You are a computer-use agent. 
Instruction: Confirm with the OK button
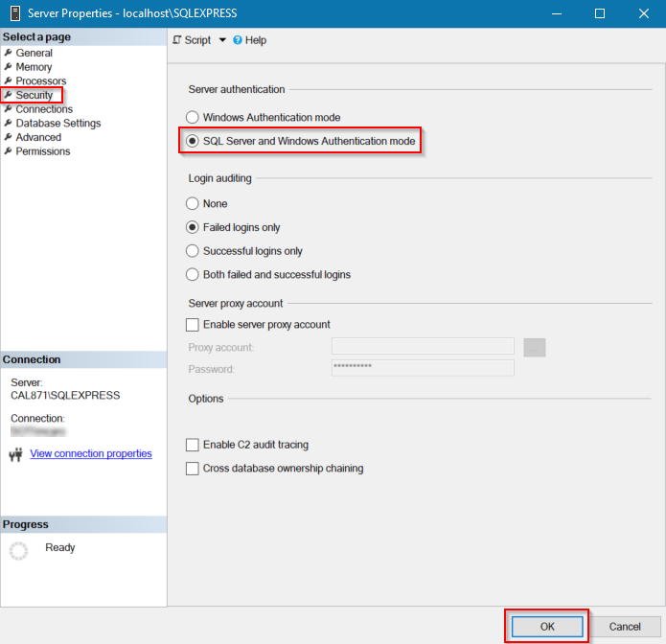[547, 627]
